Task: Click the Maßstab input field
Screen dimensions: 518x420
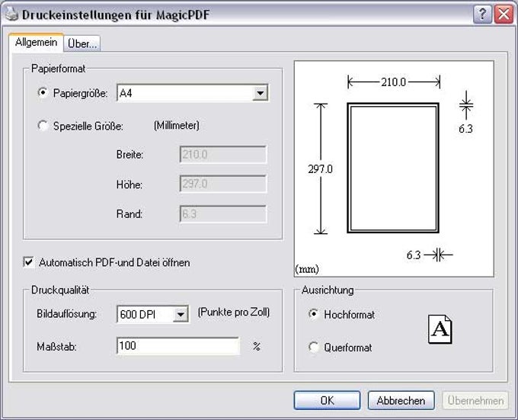Action: (177, 346)
